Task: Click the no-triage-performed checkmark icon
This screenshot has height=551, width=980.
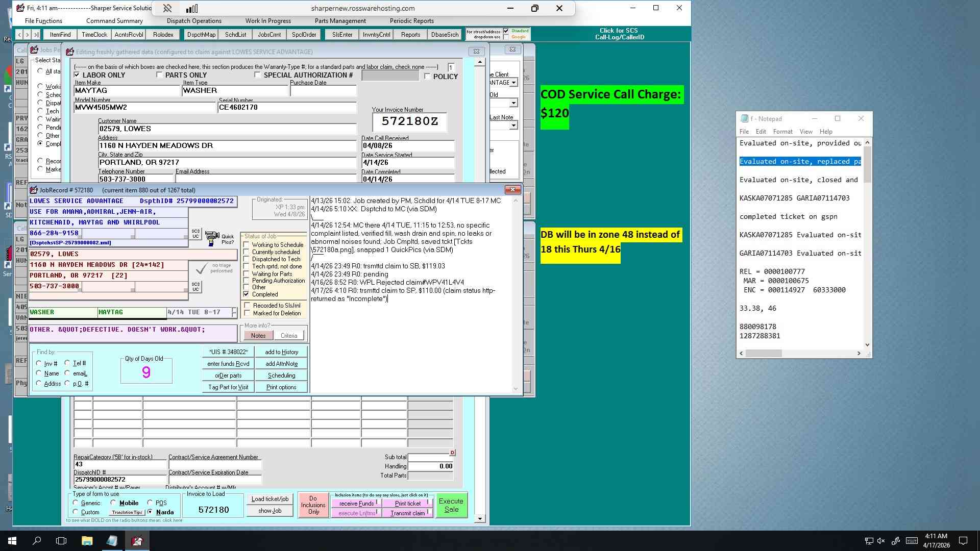Action: [x=202, y=268]
